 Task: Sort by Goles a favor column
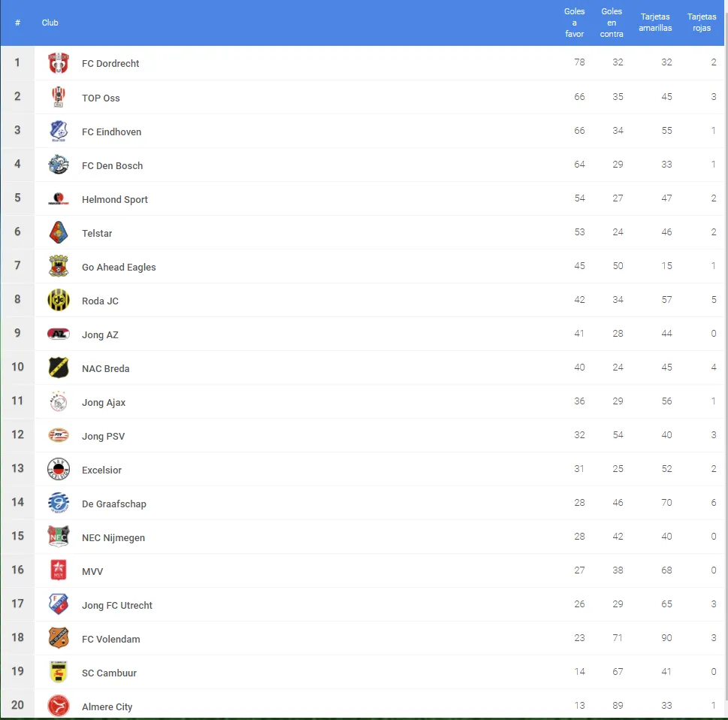pos(574,23)
